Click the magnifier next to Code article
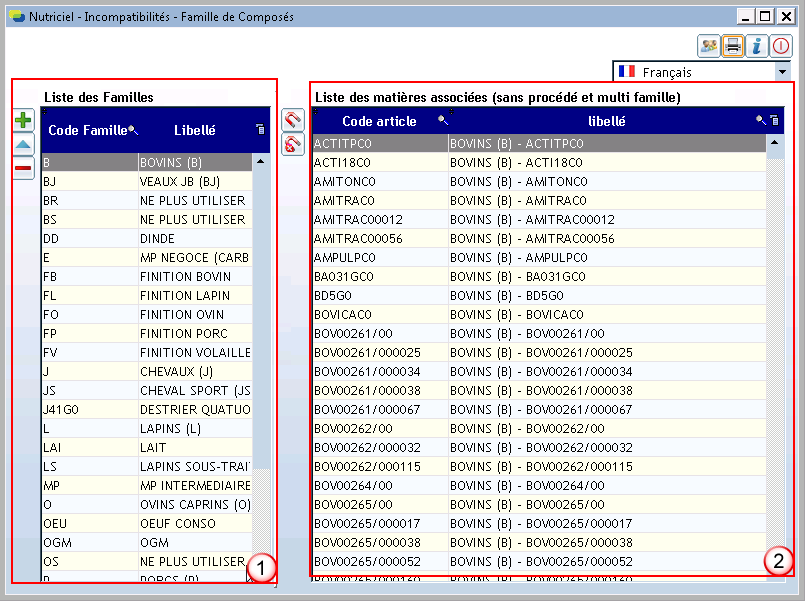Viewport: 805px width, 601px height. pyautogui.click(x=443, y=120)
